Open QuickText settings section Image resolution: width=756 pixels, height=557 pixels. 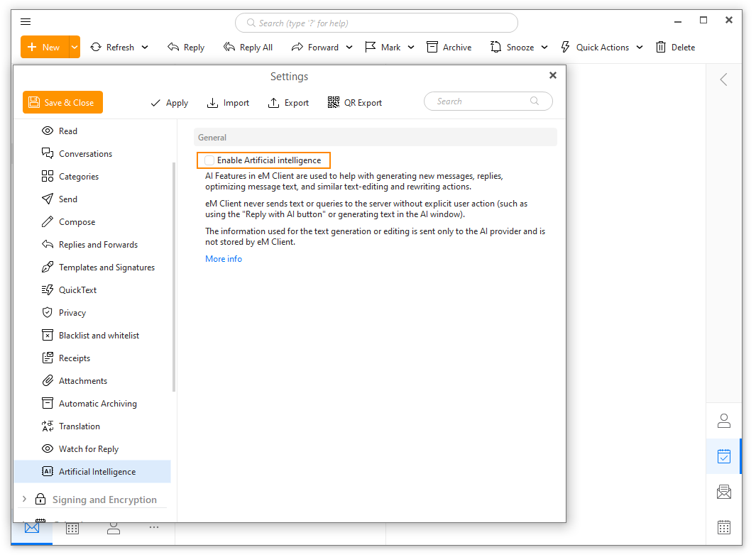[x=92, y=290]
